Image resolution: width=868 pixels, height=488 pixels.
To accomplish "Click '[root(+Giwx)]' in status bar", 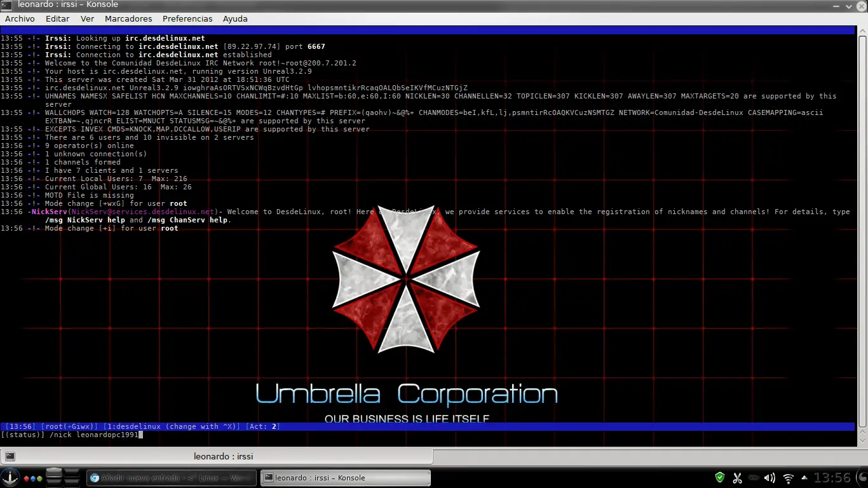I will [x=69, y=427].
